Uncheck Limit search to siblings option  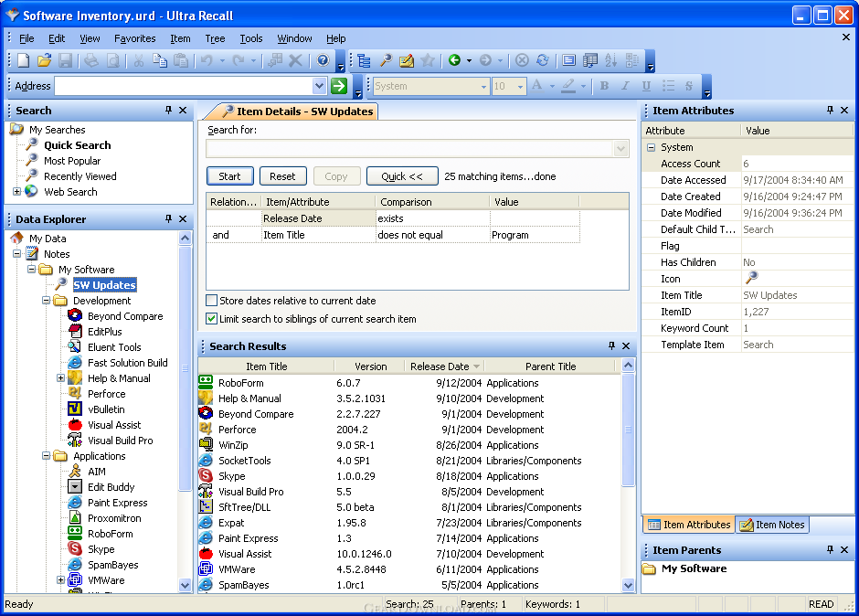211,318
